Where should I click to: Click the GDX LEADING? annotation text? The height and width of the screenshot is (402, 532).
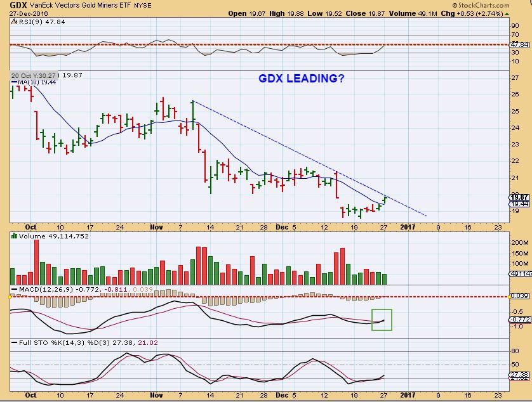click(302, 78)
